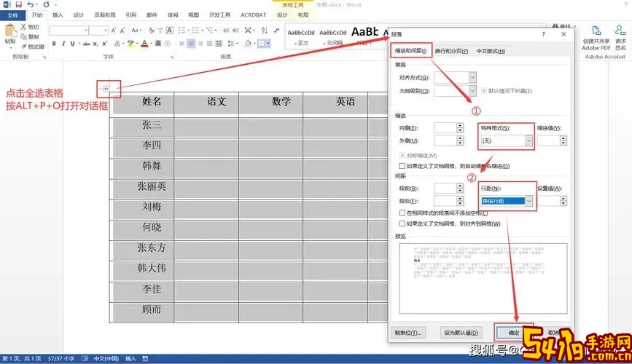Toggle Bold formatting

(54, 44)
